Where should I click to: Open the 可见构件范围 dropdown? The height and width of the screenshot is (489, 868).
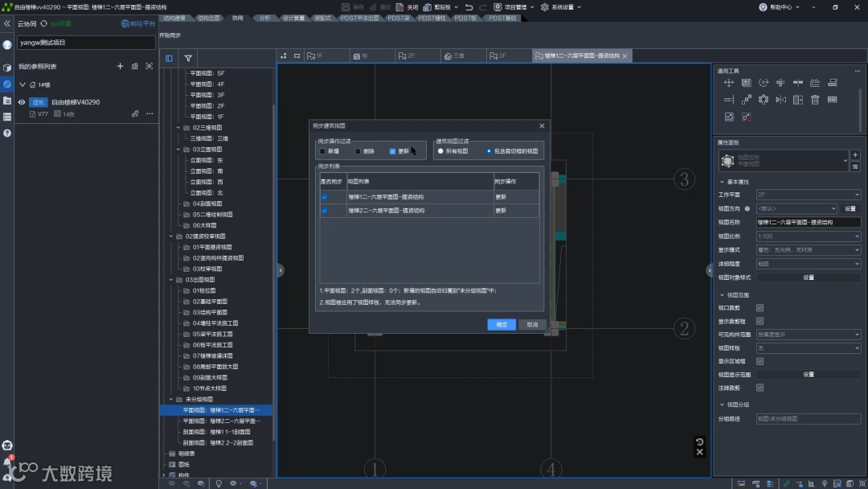809,335
